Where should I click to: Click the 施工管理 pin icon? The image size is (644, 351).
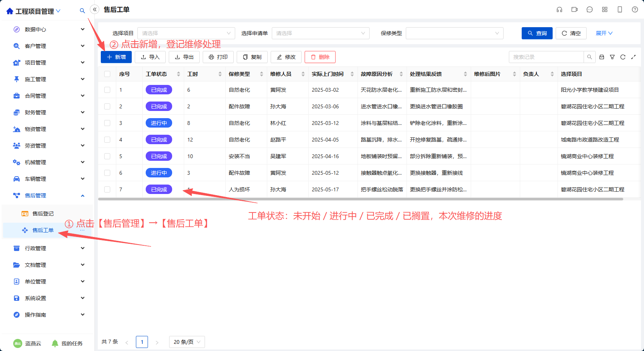click(x=17, y=79)
